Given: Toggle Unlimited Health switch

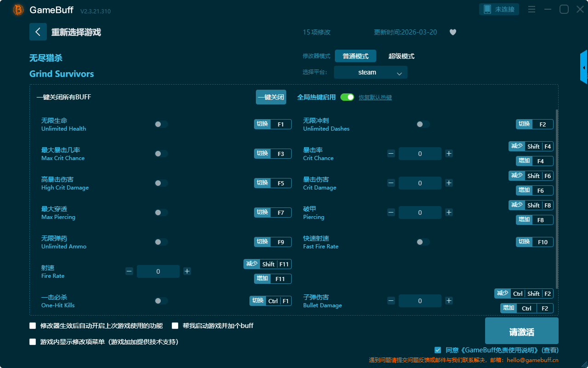Looking at the screenshot, I should pyautogui.click(x=161, y=124).
